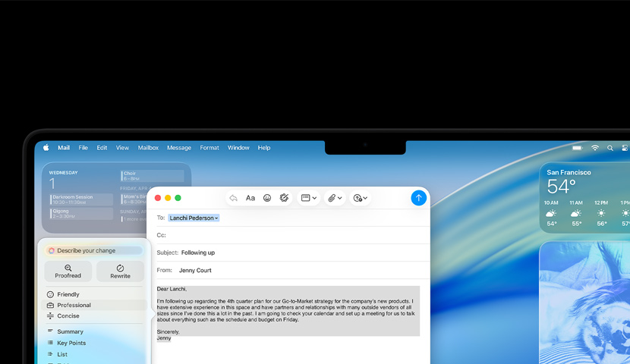The width and height of the screenshot is (630, 364).
Task: Click the Proofread button
Action: point(68,271)
